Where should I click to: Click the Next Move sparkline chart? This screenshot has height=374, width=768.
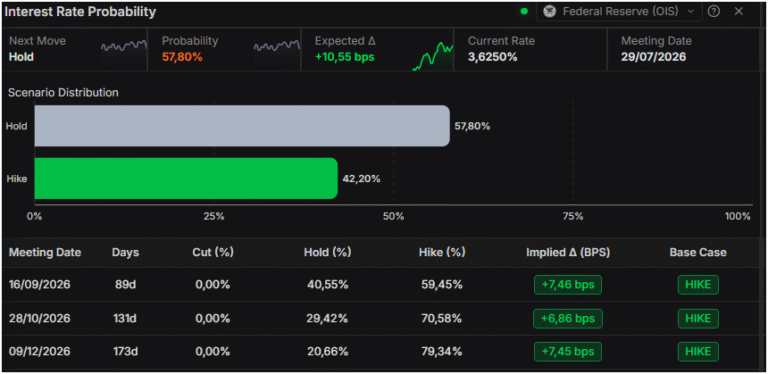(124, 47)
